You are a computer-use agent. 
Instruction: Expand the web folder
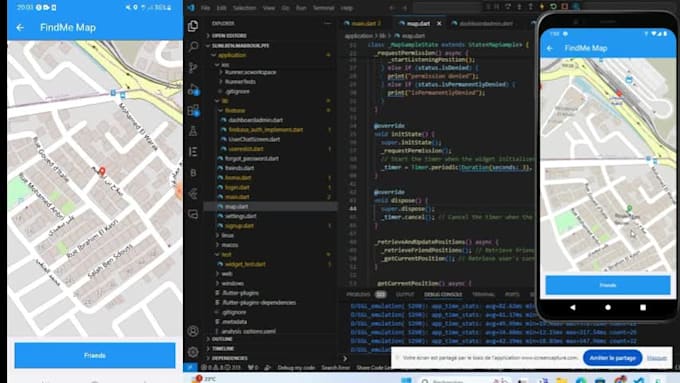227,274
